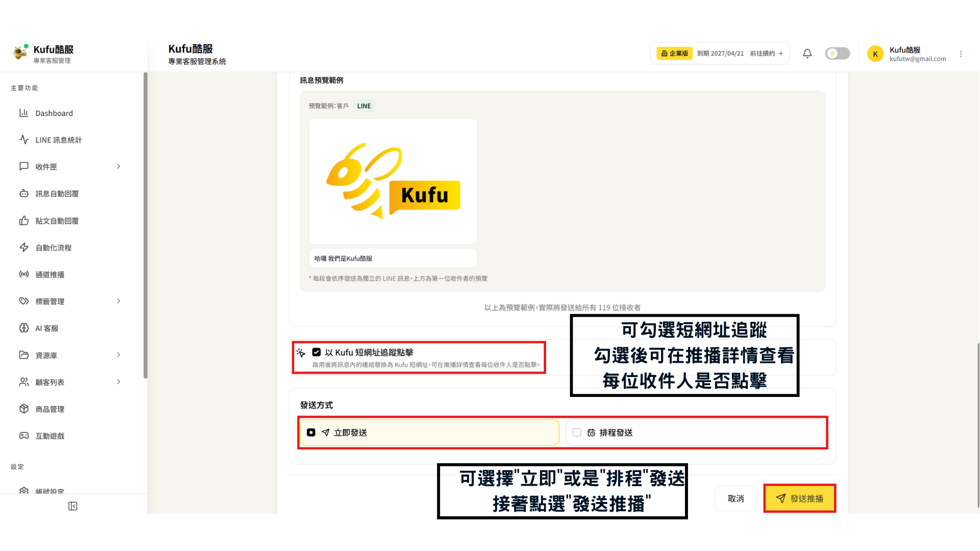Click the Kufu bee logo in sidebar
The height and width of the screenshot is (551, 980).
[x=20, y=53]
